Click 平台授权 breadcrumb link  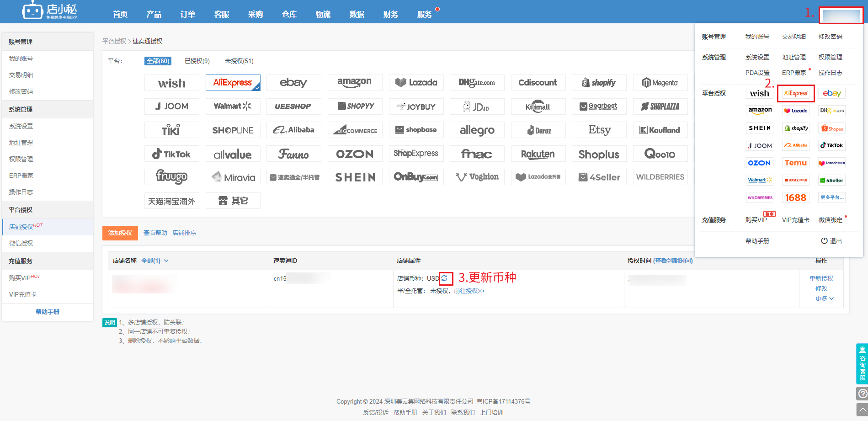(x=114, y=41)
